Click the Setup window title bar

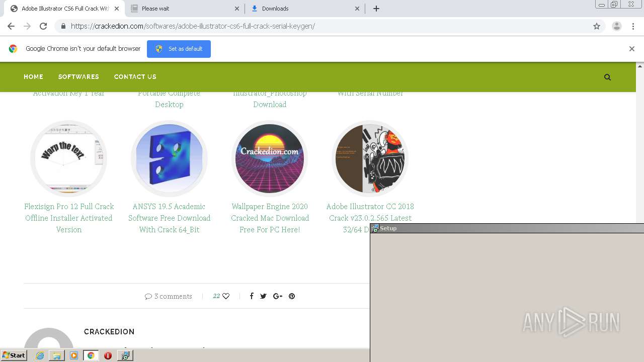point(507,228)
